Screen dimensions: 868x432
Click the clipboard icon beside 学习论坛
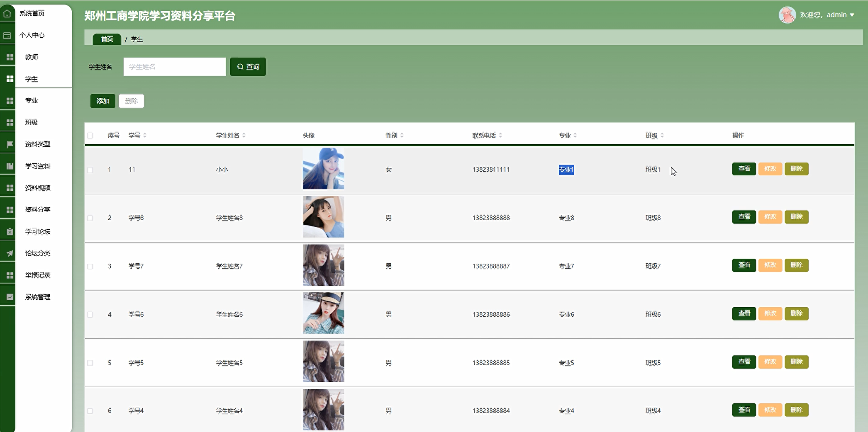click(10, 232)
